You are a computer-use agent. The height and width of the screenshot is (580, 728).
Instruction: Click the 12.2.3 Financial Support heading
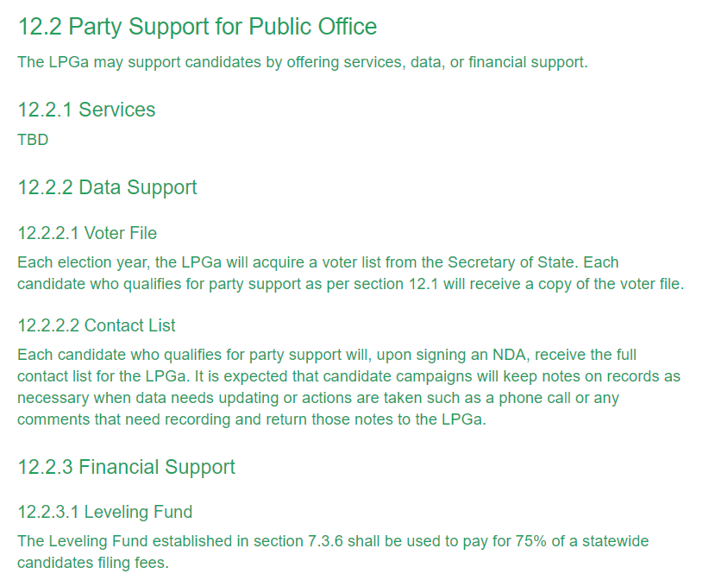[x=126, y=467]
